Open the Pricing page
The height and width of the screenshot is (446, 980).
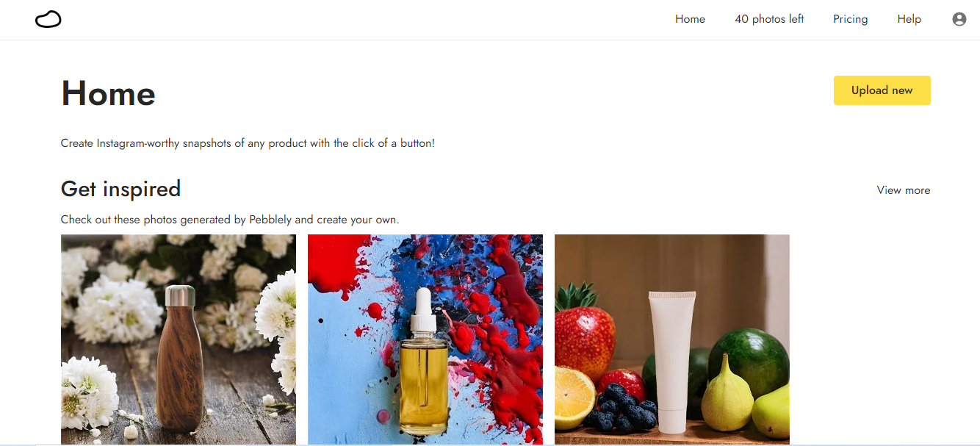850,19
